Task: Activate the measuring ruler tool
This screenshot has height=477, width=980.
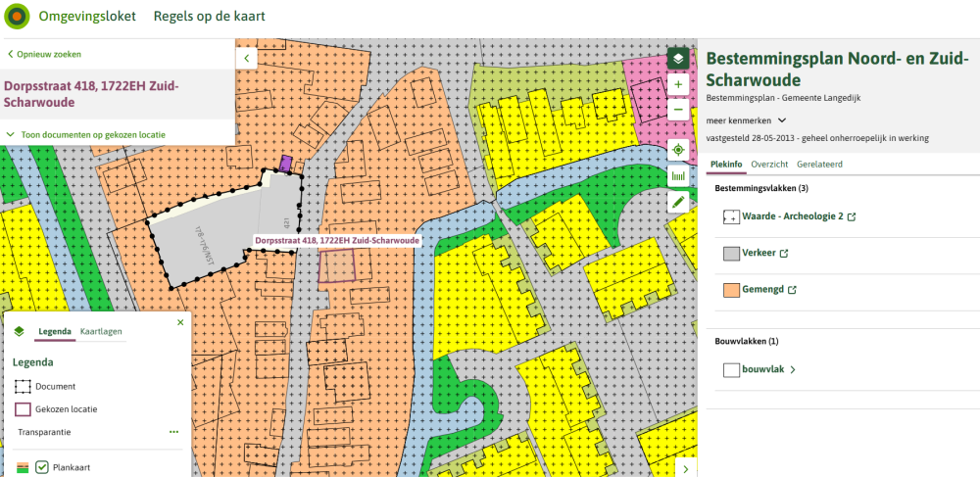Action: [x=677, y=176]
